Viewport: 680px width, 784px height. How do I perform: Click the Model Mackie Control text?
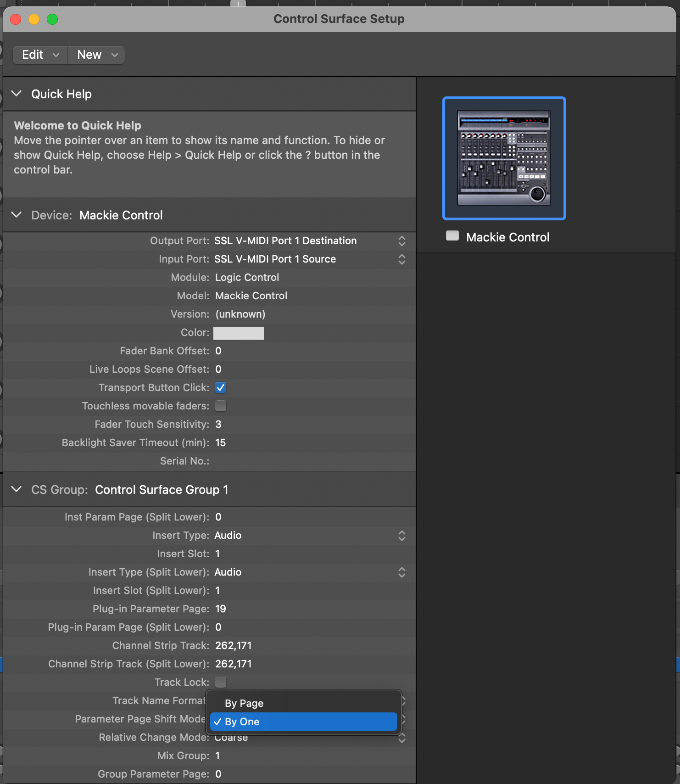click(x=251, y=296)
